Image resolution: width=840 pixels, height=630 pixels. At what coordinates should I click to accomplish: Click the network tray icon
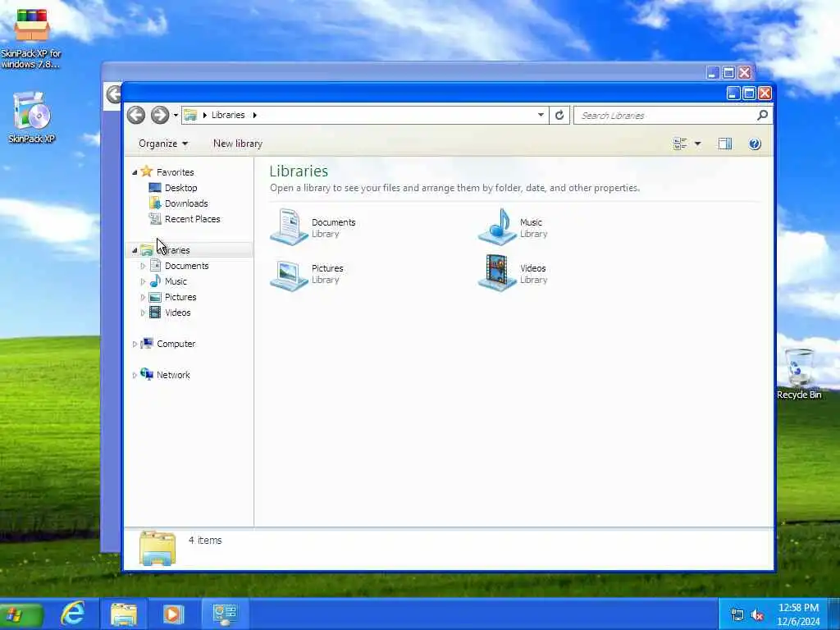pos(737,615)
